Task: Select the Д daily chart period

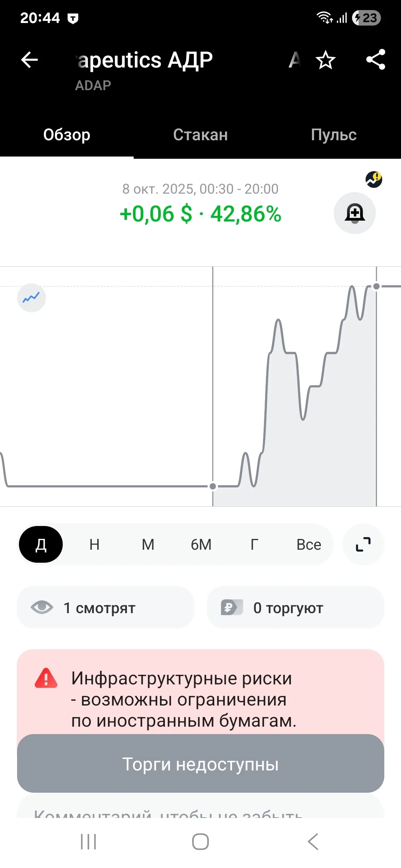Action: click(41, 544)
